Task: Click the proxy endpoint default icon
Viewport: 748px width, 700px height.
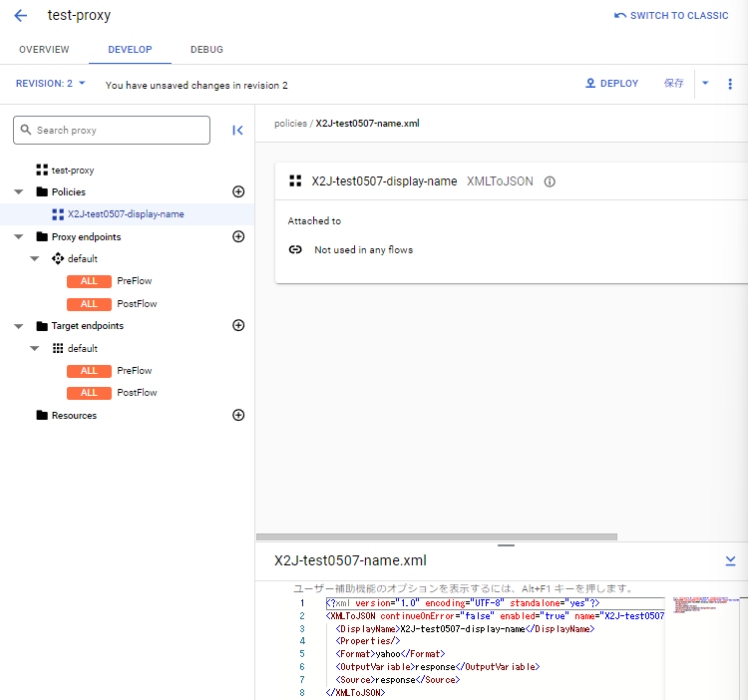Action: click(x=58, y=258)
